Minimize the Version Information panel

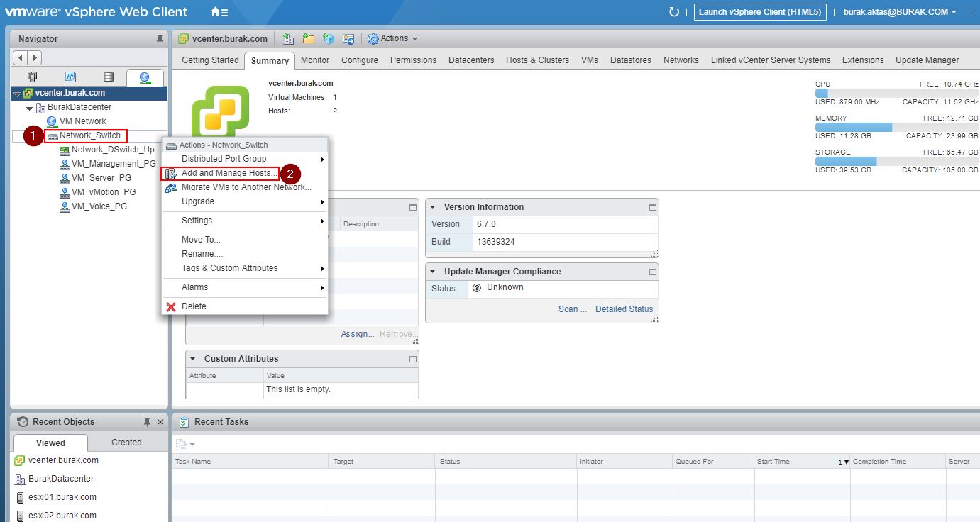point(652,207)
